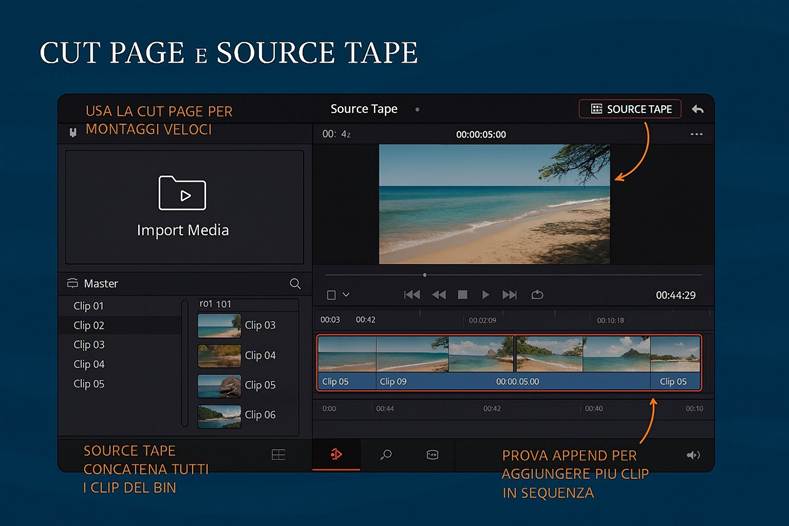The image size is (789, 526).
Task: Click timeline ruler mark 00:02:09
Action: (x=482, y=320)
